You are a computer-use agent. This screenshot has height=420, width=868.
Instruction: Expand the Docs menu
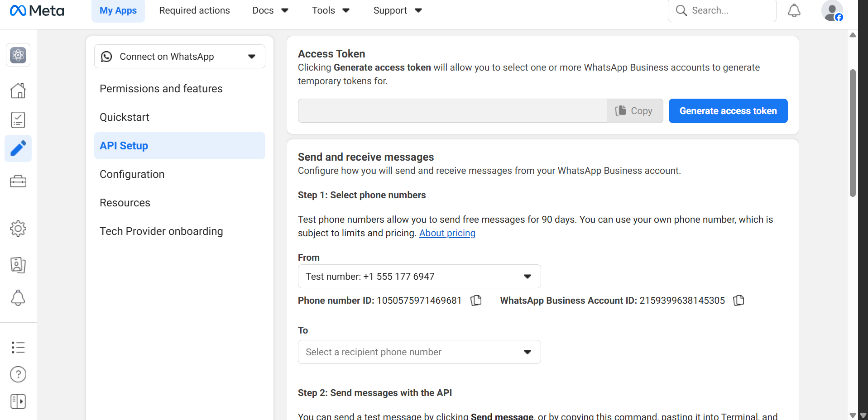(270, 10)
